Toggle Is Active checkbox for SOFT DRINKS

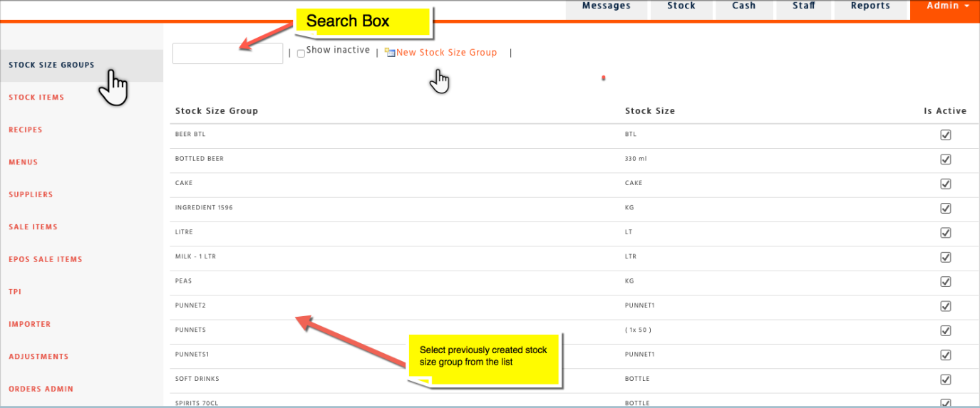[x=946, y=380]
